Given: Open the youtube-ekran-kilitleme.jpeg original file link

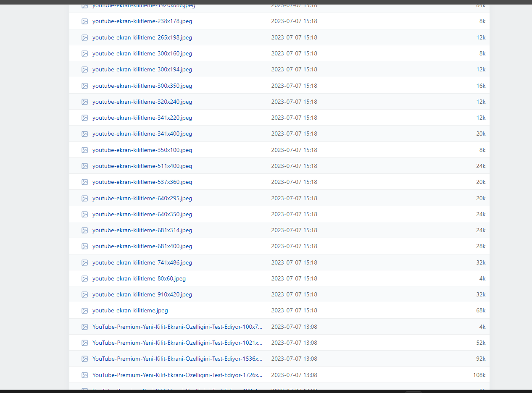Looking at the screenshot, I should pyautogui.click(x=130, y=310).
